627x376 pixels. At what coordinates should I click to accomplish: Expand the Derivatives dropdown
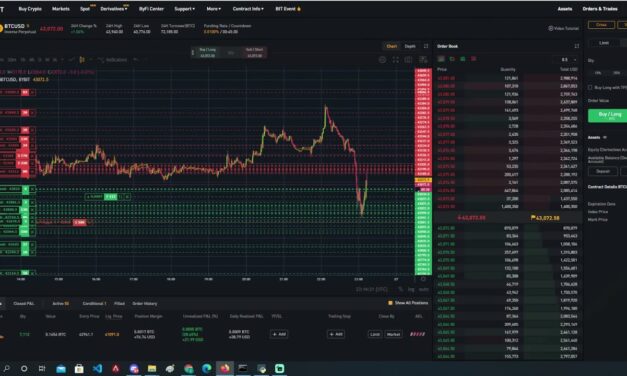click(x=114, y=9)
